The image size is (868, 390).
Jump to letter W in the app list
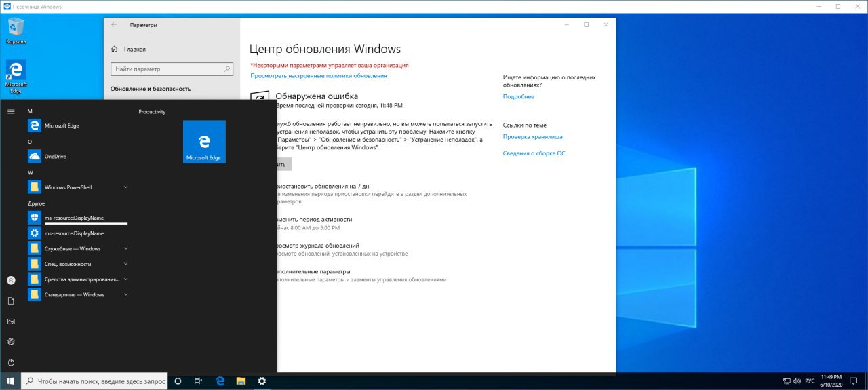(30, 173)
